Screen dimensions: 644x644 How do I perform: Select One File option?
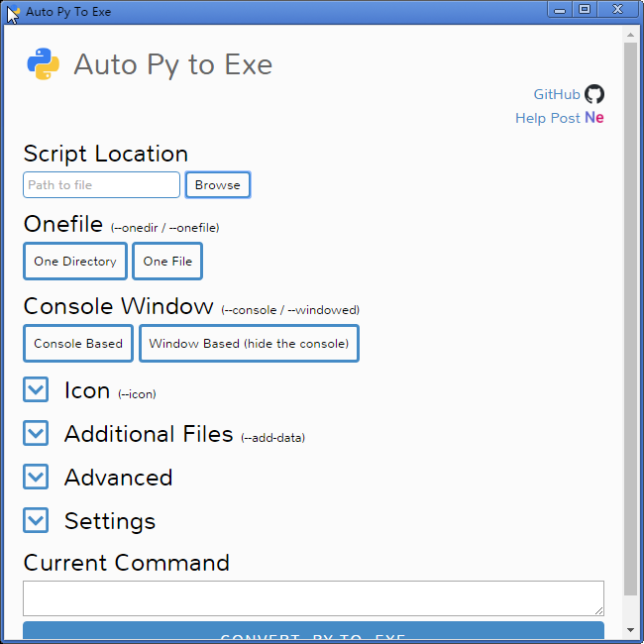pos(167,262)
